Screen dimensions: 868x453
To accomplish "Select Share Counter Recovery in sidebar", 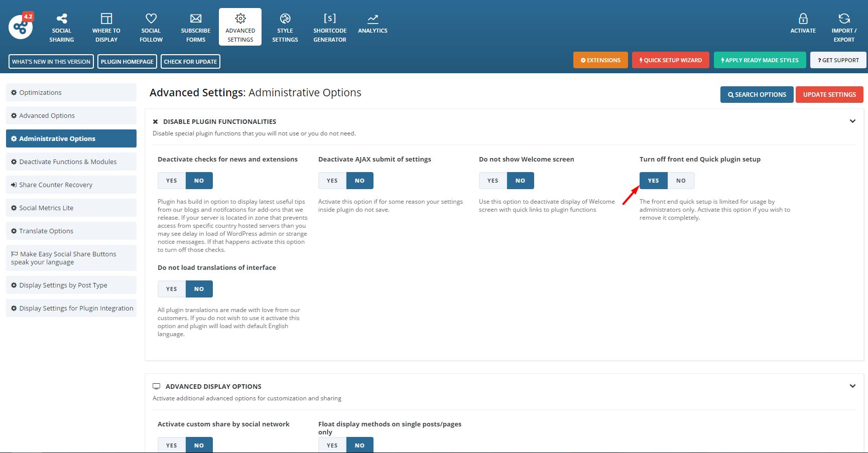I will pyautogui.click(x=71, y=185).
